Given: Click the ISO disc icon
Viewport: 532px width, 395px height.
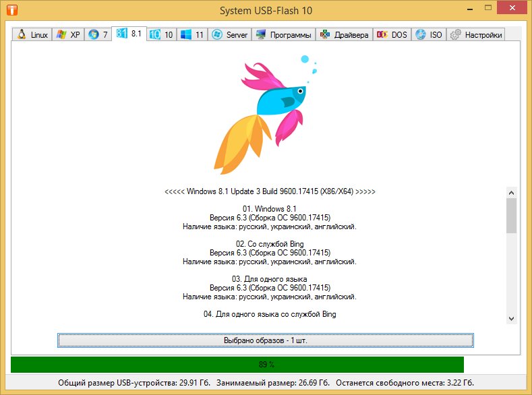Looking at the screenshot, I should pos(421,34).
